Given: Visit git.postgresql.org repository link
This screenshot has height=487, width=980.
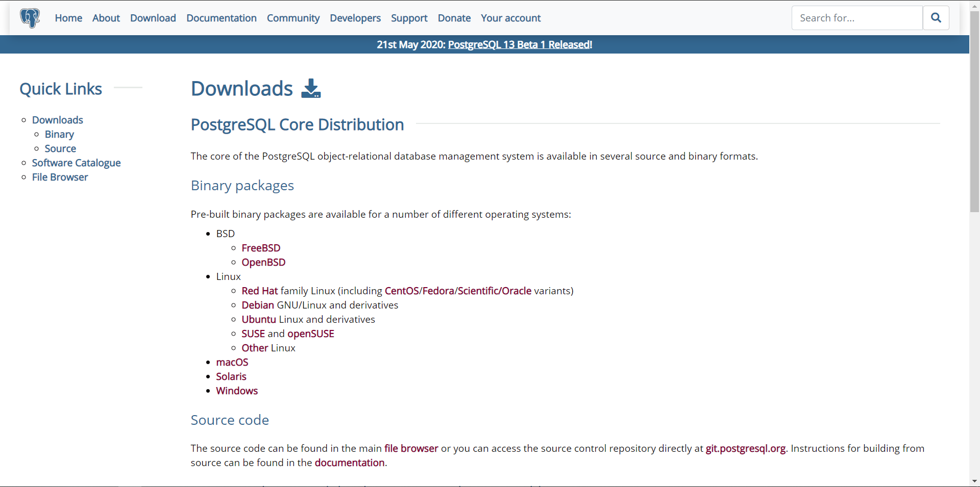Looking at the screenshot, I should [745, 449].
